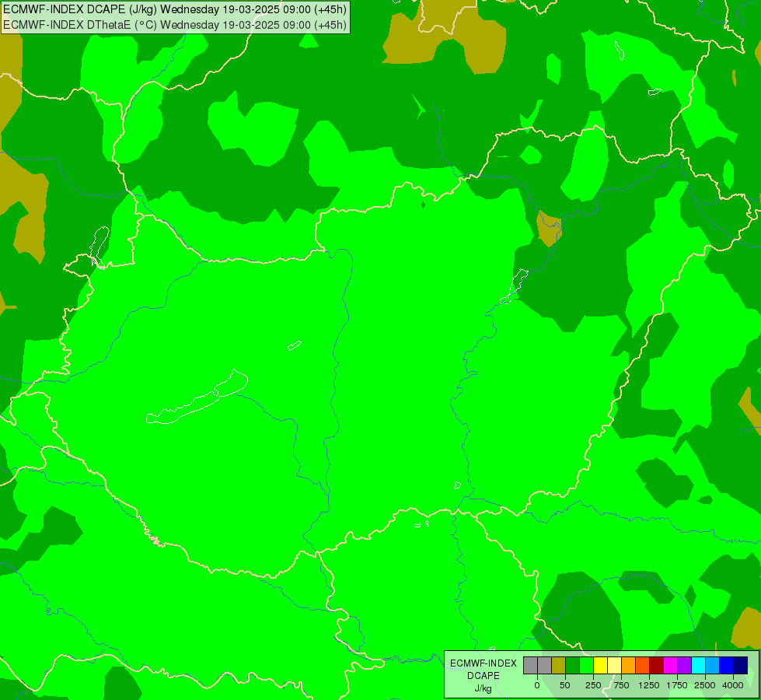Select the magenta legend swatch
This screenshot has width=761, height=700.
(671, 665)
